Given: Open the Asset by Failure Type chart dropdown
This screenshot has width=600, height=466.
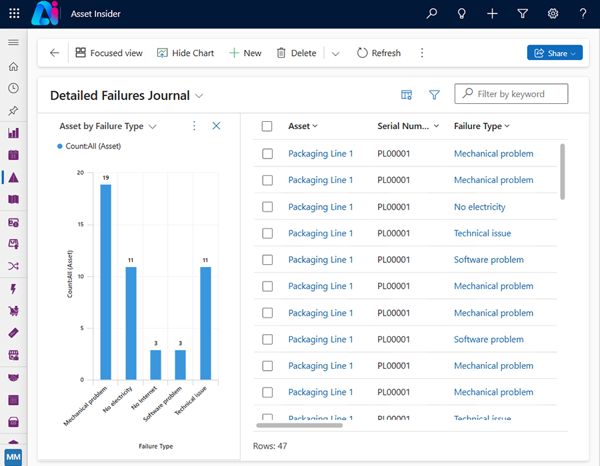Looking at the screenshot, I should (x=153, y=127).
